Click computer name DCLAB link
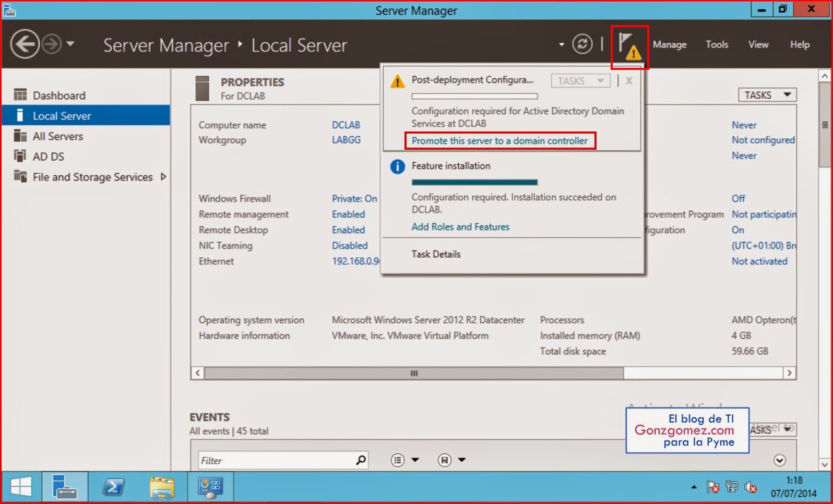The height and width of the screenshot is (504, 833). coord(346,125)
